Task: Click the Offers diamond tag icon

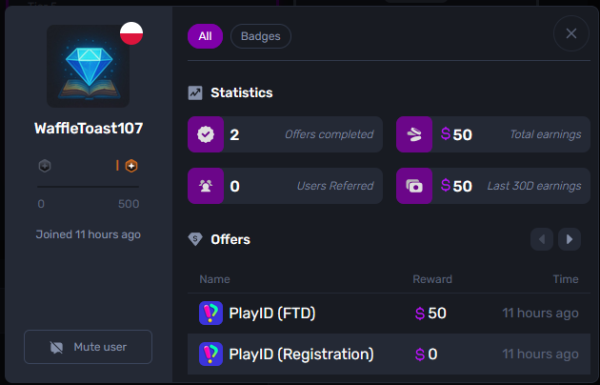Action: click(x=195, y=239)
